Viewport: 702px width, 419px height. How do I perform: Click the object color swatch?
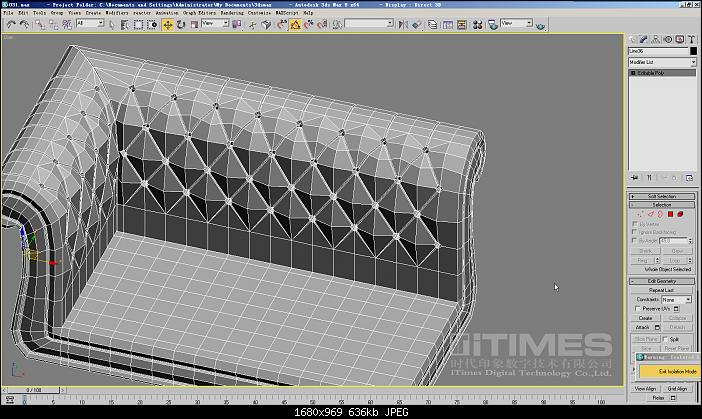click(692, 51)
